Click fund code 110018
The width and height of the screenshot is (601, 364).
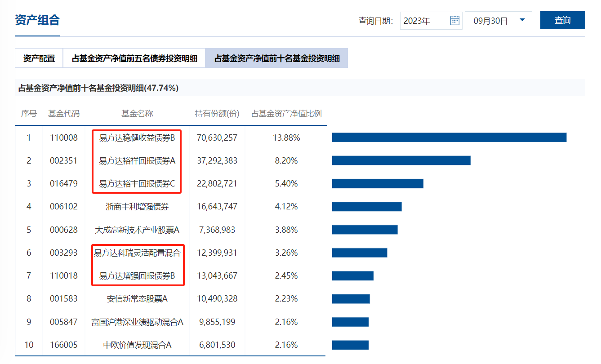click(x=64, y=276)
